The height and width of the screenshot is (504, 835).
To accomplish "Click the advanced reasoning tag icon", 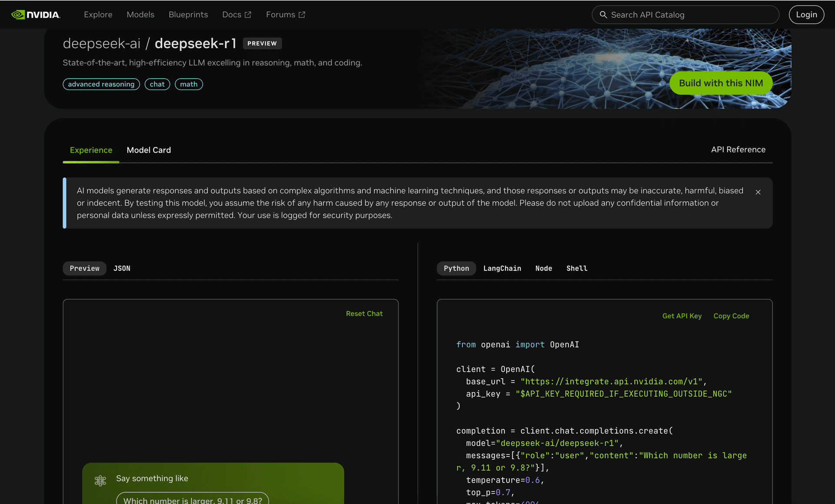I will (x=101, y=83).
